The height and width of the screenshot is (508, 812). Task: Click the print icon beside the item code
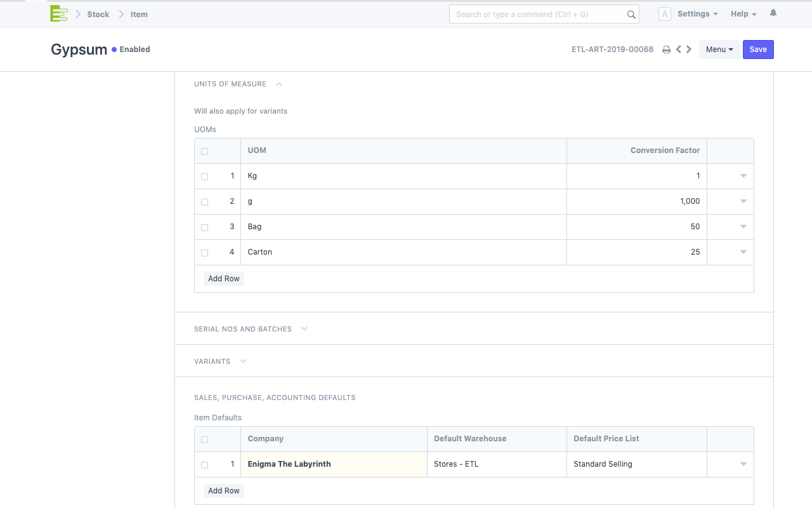666,50
